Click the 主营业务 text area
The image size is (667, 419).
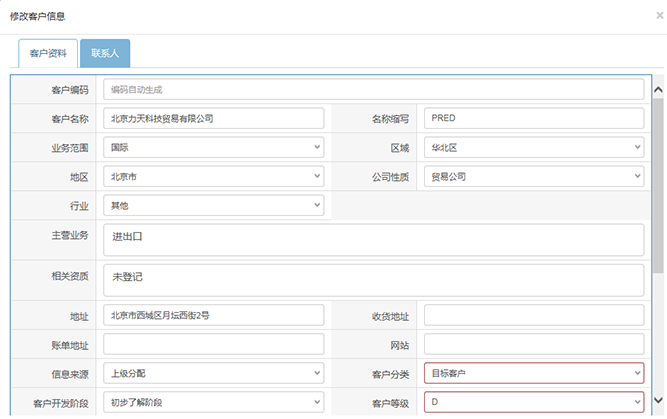372,240
